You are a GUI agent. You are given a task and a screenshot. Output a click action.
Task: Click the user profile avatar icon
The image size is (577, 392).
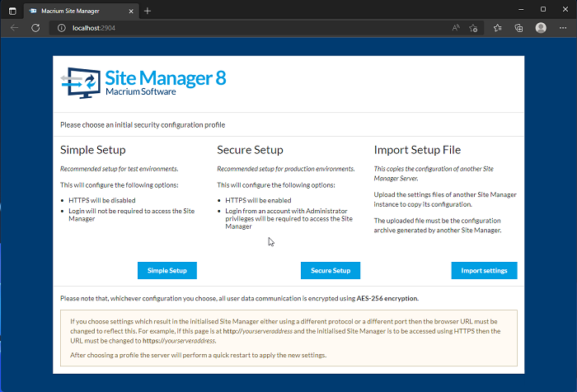coord(541,28)
